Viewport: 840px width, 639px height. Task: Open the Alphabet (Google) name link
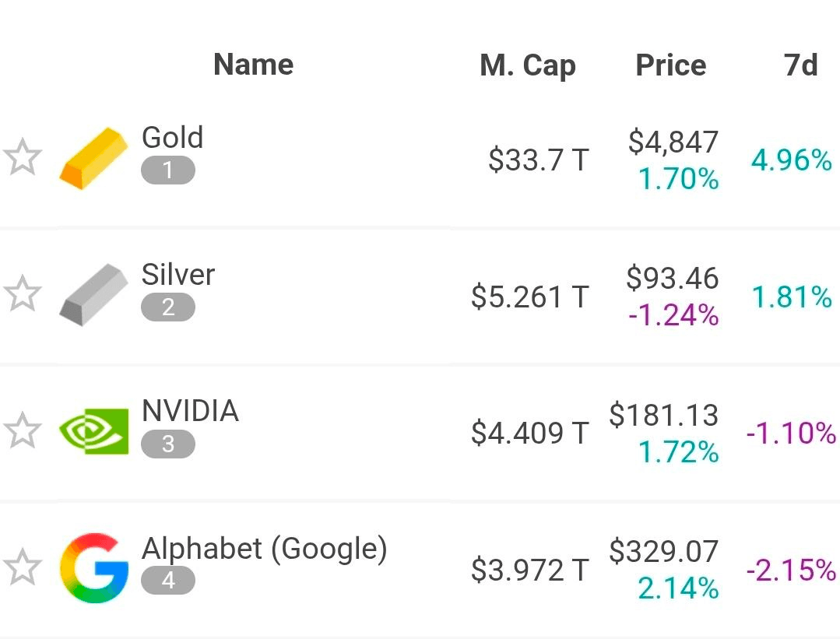tap(264, 549)
